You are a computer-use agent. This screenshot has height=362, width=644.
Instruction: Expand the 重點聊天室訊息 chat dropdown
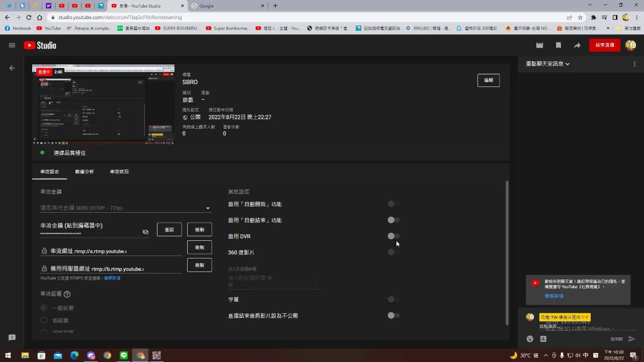tap(548, 64)
